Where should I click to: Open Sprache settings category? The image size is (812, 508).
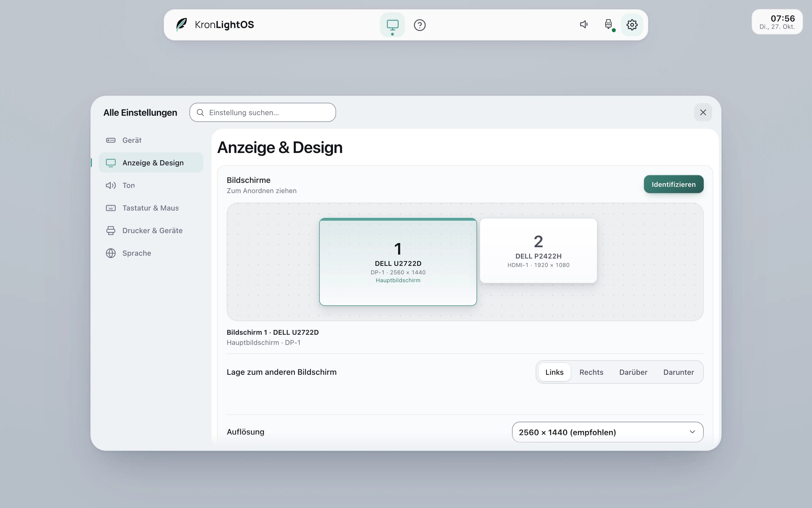(x=151, y=253)
